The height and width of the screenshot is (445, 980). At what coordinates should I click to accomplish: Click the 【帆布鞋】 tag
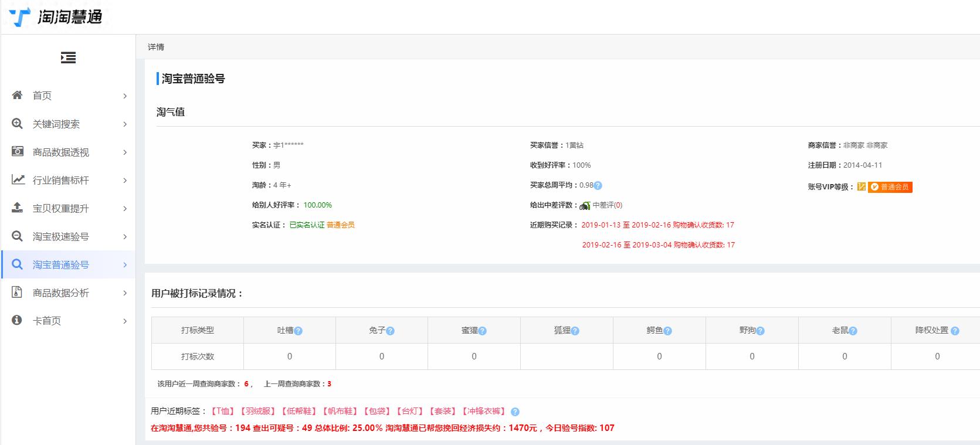click(340, 412)
